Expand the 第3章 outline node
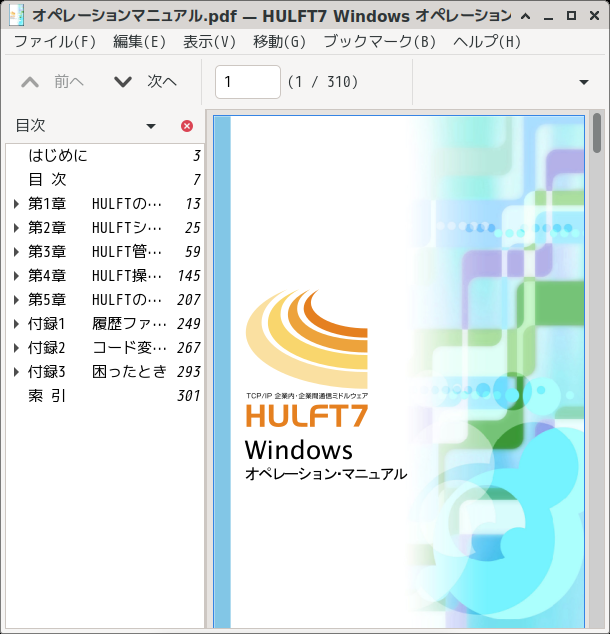The height and width of the screenshot is (634, 610). pyautogui.click(x=16, y=252)
